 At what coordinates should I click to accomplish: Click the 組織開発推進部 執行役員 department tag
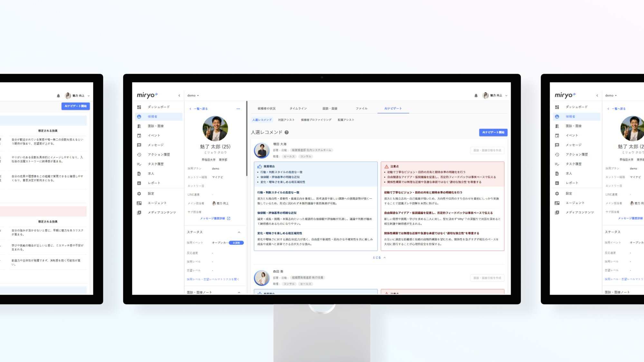point(308,278)
